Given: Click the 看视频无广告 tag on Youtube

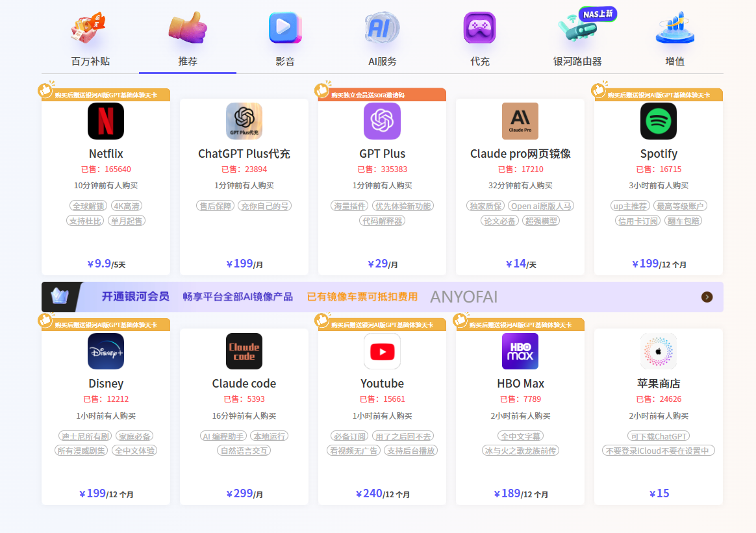Looking at the screenshot, I should 353,451.
